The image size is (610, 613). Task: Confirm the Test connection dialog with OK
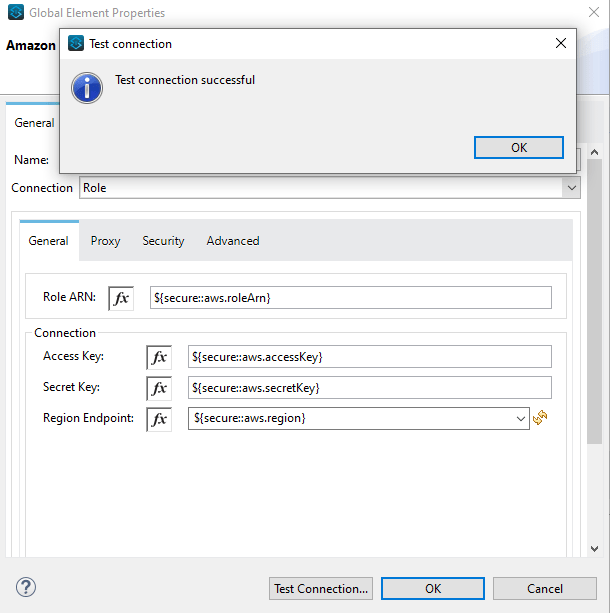coord(519,147)
